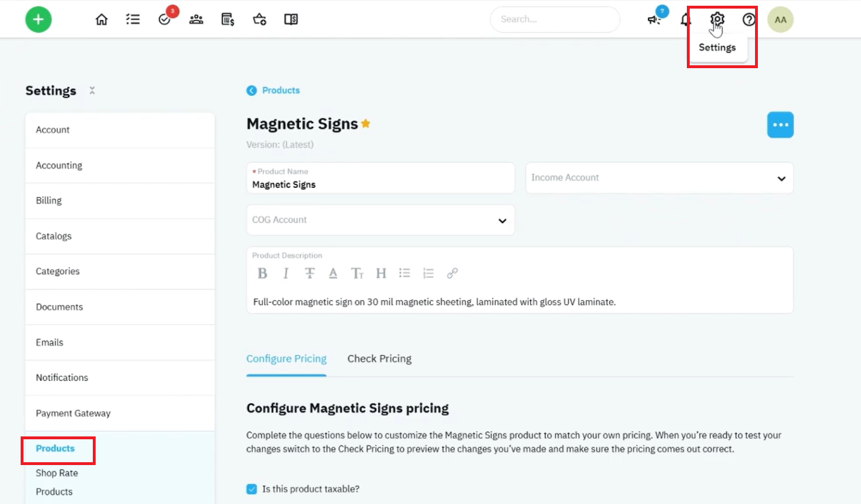Apply italic formatting in description editor

pos(286,273)
